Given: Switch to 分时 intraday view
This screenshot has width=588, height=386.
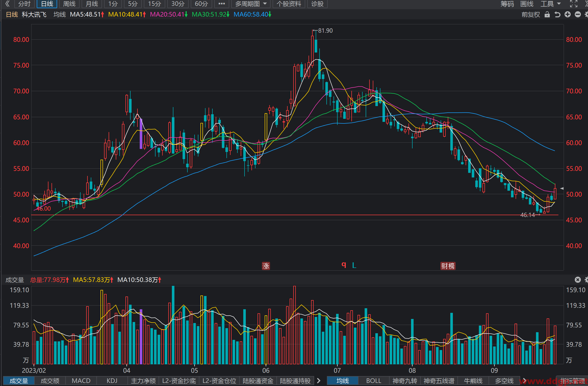Looking at the screenshot, I should pyautogui.click(x=24, y=4).
